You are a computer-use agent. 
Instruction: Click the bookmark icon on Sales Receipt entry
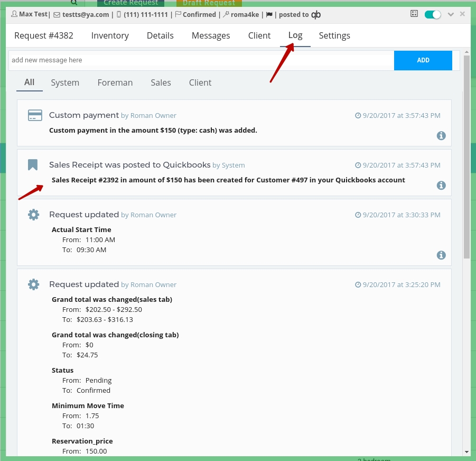coord(33,165)
